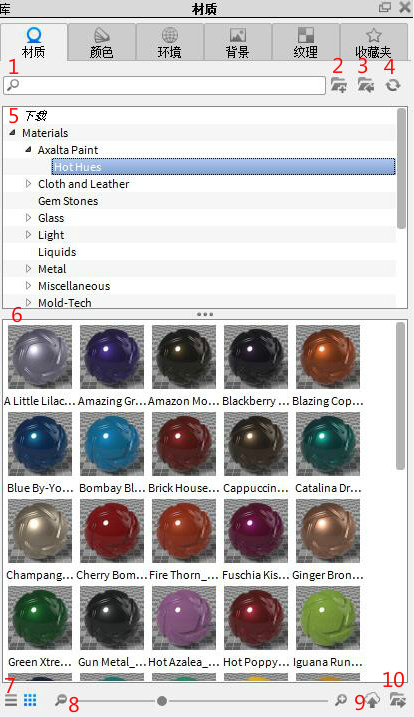The image size is (414, 717).
Task: Select Hot Azalea material thumbnail
Action: point(184,618)
